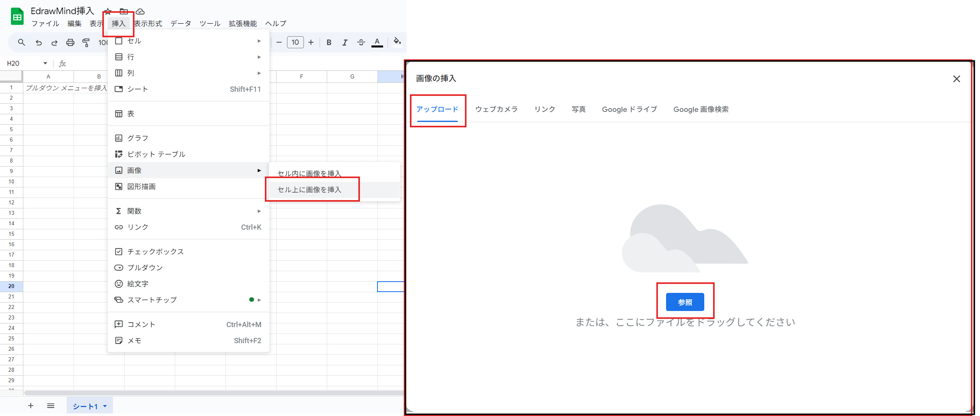
Task: Toggle italic formatting
Action: pyautogui.click(x=345, y=42)
